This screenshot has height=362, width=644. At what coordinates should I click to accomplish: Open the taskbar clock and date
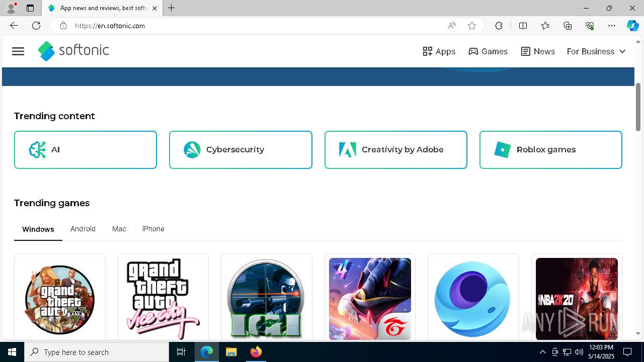click(x=602, y=352)
